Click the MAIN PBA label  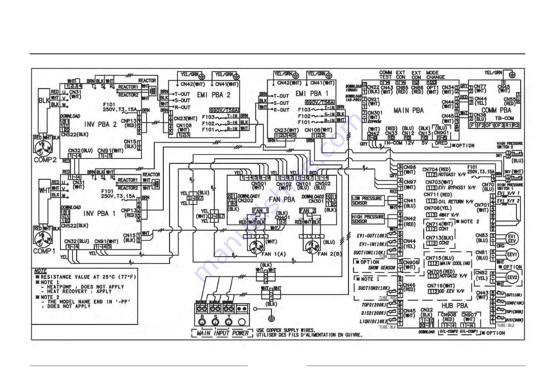click(x=408, y=110)
